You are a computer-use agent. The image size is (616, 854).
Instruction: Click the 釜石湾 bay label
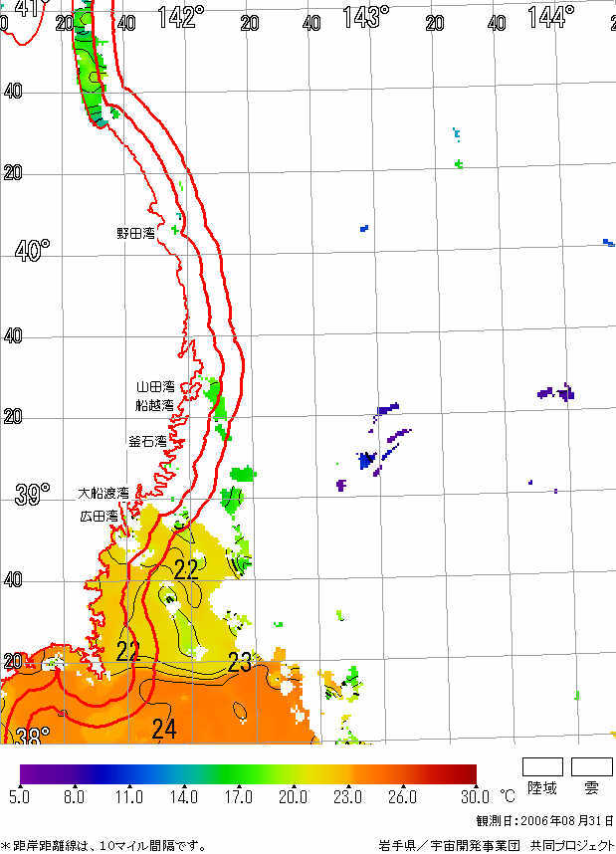click(147, 442)
